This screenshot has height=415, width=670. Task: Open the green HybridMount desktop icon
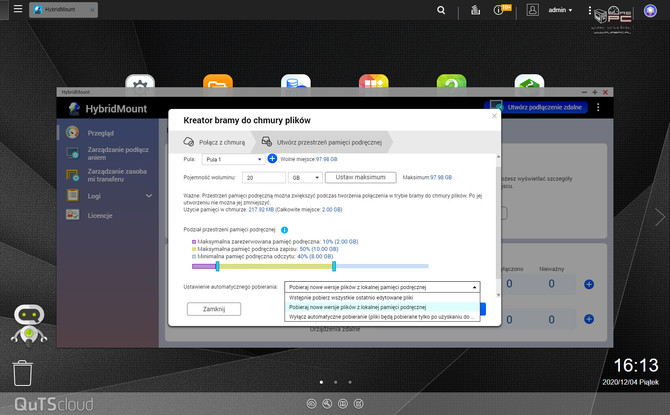pyautogui.click(x=529, y=82)
